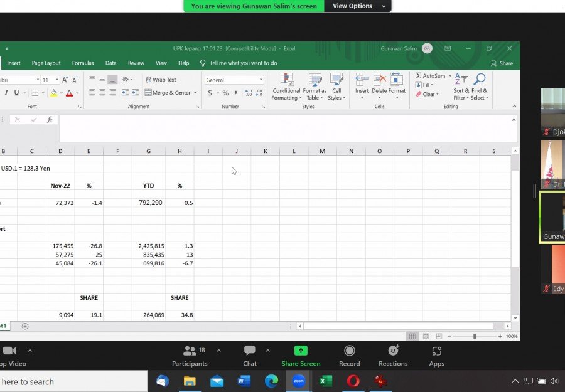Switch to Page Break Preview view
Viewport: 565px width, 392px height.
click(x=439, y=336)
